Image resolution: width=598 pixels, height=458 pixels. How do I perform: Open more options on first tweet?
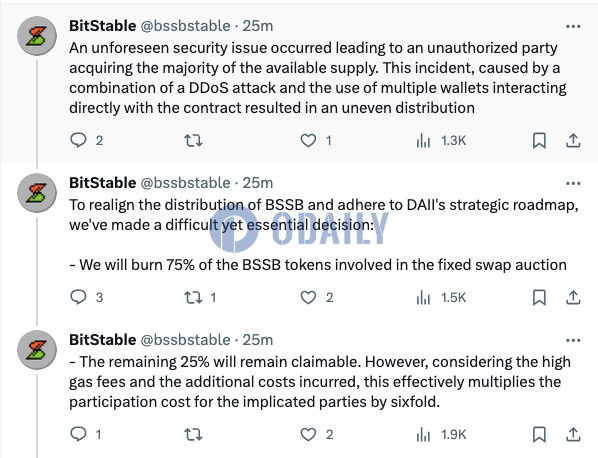[x=573, y=26]
